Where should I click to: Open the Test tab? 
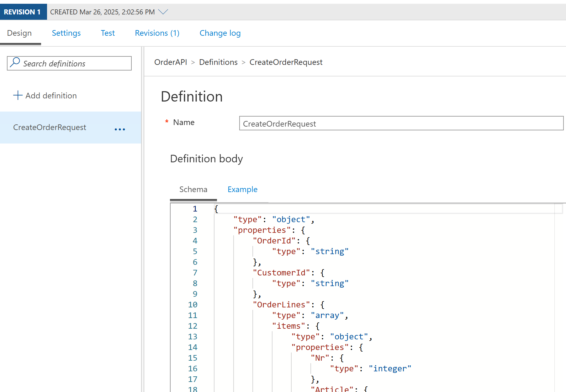(x=108, y=33)
